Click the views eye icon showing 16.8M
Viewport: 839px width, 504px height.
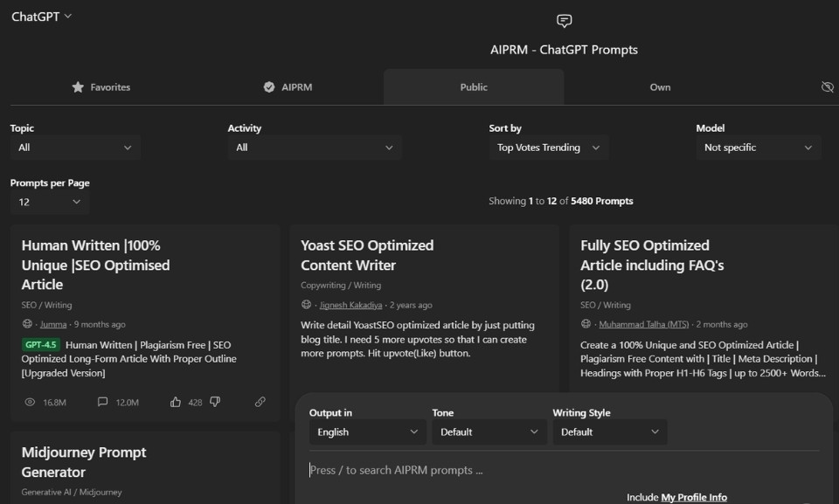click(x=30, y=402)
